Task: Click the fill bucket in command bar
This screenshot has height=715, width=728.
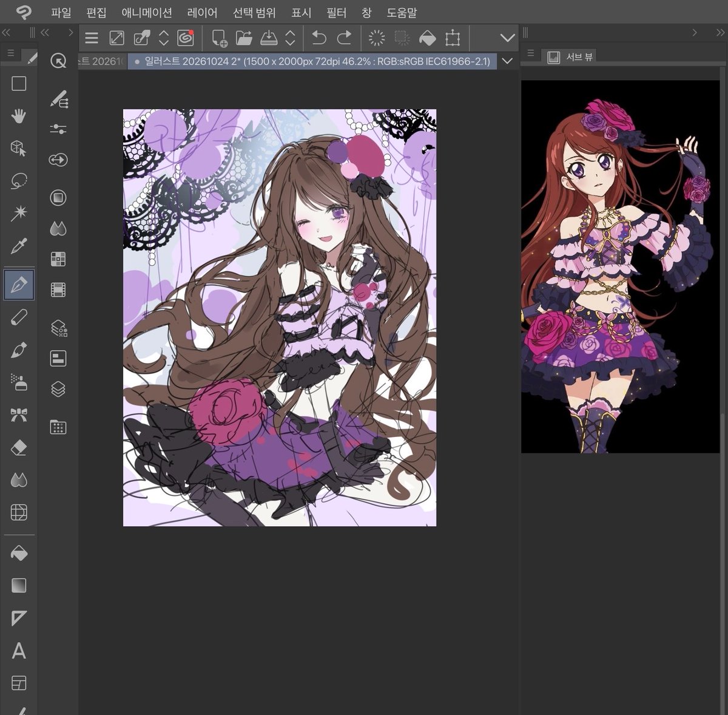Action: [428, 38]
